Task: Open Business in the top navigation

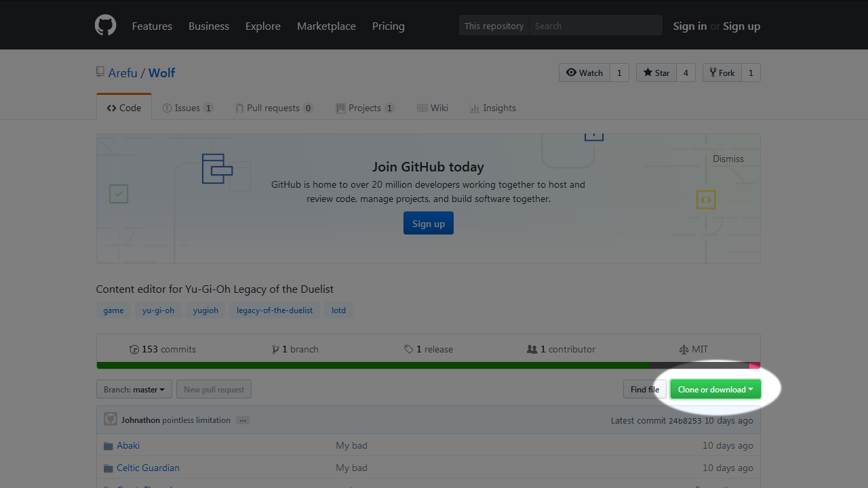Action: click(x=209, y=26)
